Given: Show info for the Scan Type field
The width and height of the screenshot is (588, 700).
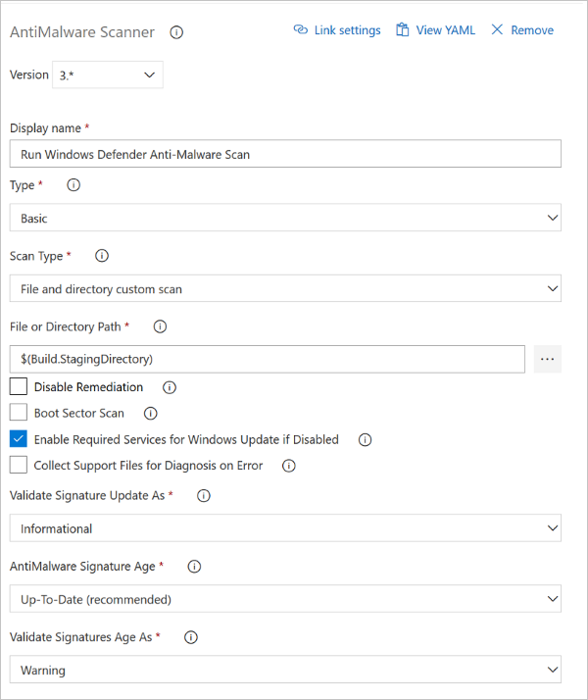Looking at the screenshot, I should (x=102, y=256).
